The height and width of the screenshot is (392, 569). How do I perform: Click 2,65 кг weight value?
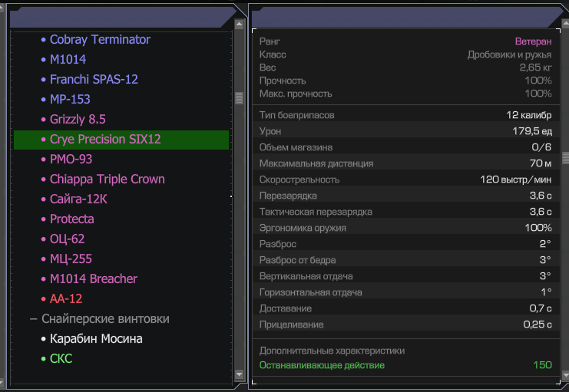[536, 68]
